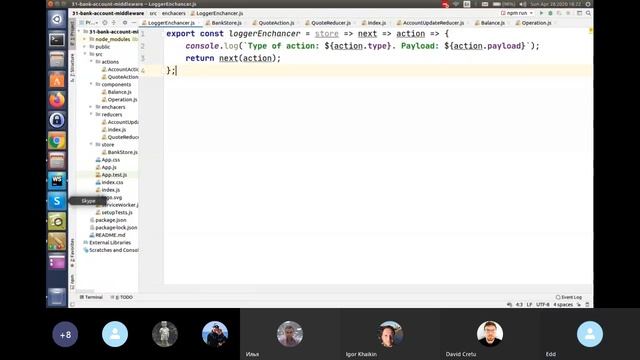Click UTF-8 encoding in status bar
Viewport: 640px width, 360px height.
pyautogui.click(x=543, y=304)
